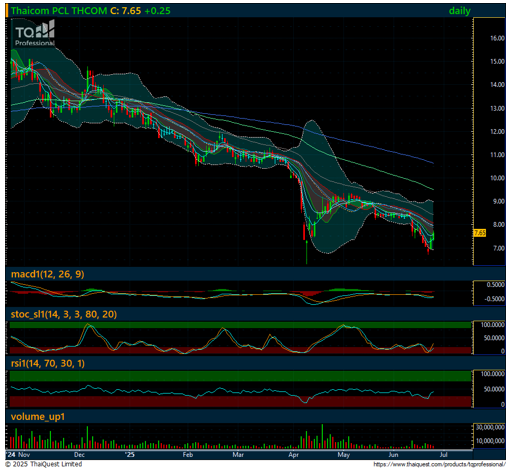Click the Jul date axis label
This screenshot has width=509, height=470.
click(x=443, y=455)
